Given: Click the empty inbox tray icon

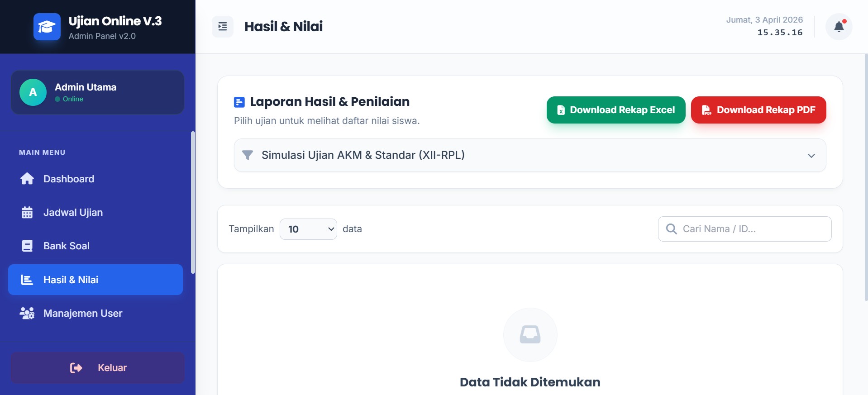Looking at the screenshot, I should tap(530, 335).
